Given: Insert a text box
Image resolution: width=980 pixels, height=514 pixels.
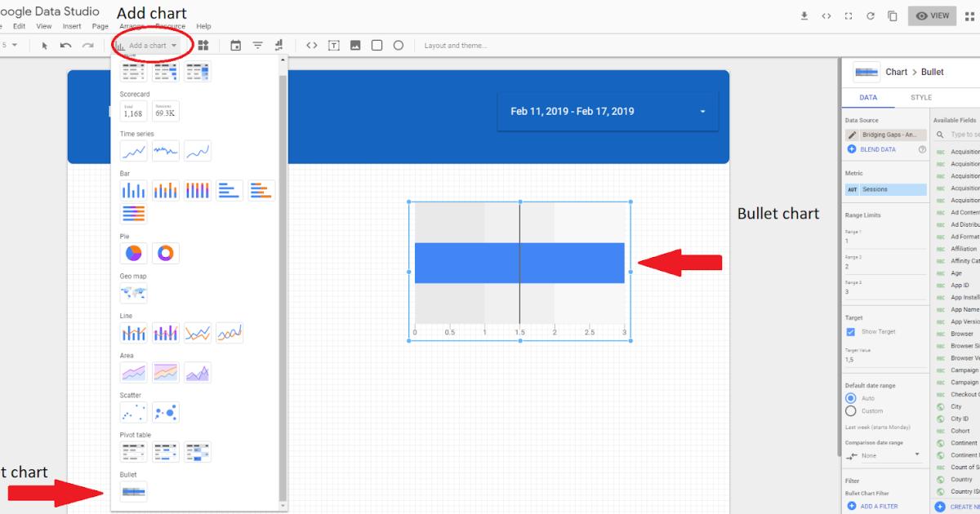Looking at the screenshot, I should (x=334, y=46).
